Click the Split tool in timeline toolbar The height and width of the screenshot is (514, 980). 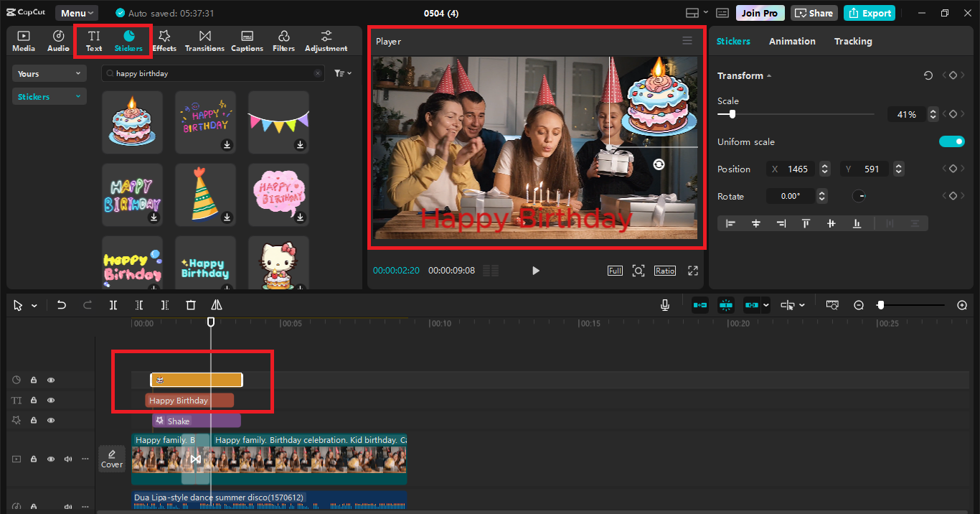(113, 305)
